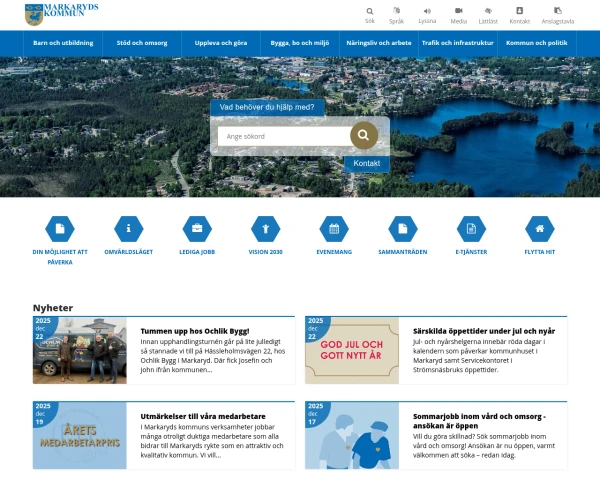Click the Nyheter heading
The width and height of the screenshot is (600, 480).
tap(53, 308)
